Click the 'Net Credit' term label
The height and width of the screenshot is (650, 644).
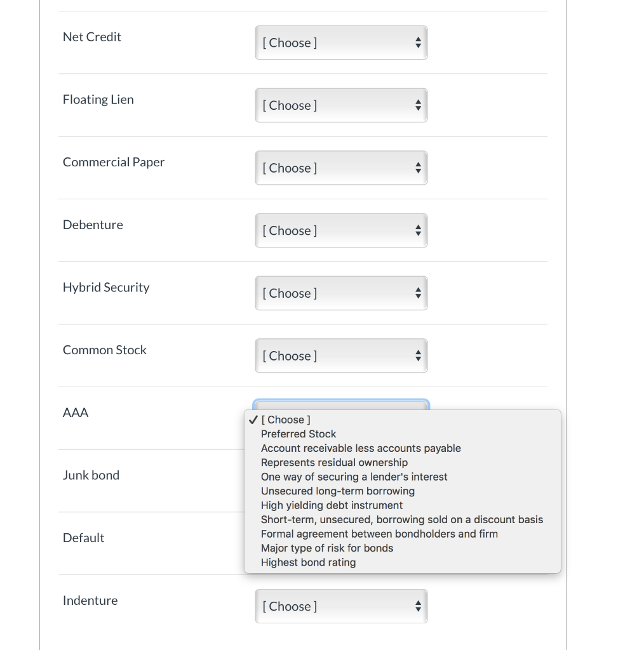click(x=91, y=37)
